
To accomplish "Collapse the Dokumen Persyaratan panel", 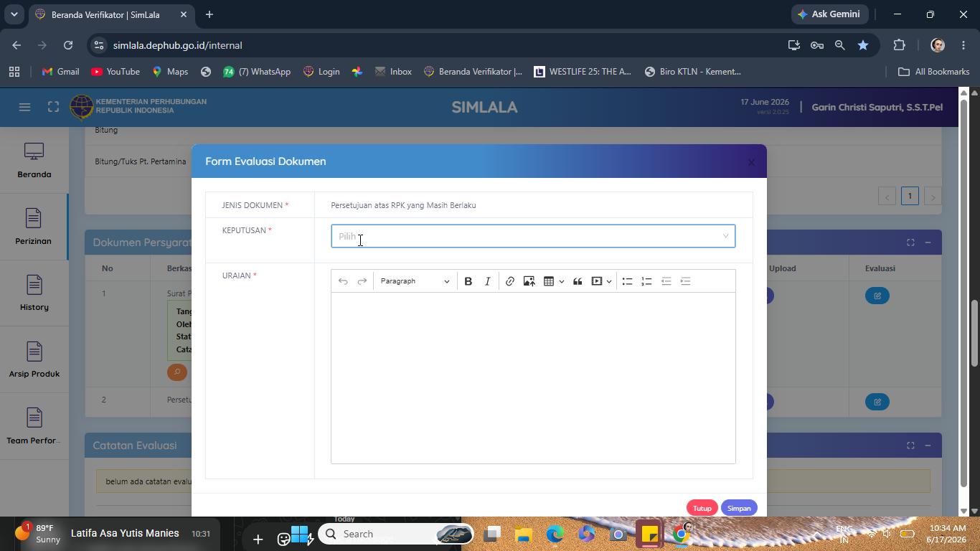I will 928,242.
